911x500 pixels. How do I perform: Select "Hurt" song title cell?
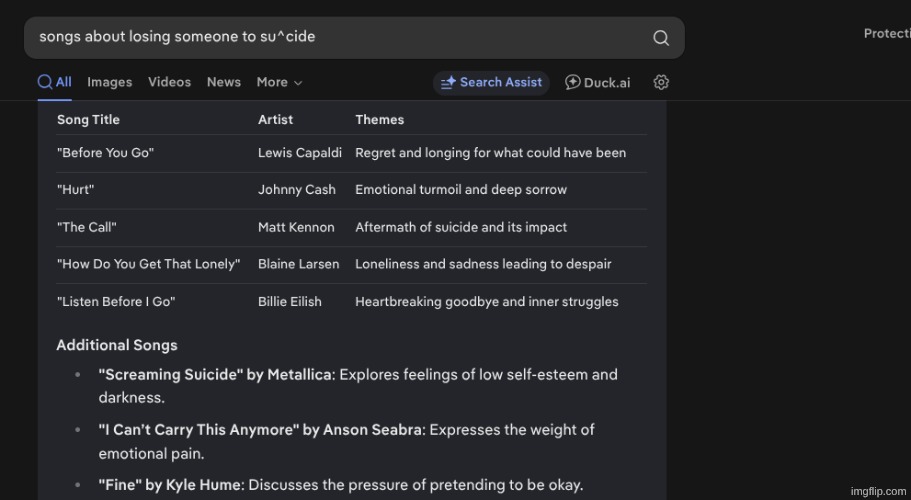point(76,190)
